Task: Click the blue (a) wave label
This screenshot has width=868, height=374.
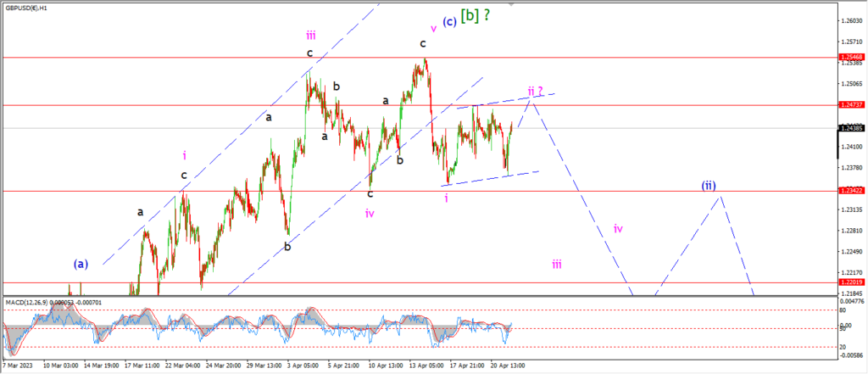Action: (x=81, y=265)
